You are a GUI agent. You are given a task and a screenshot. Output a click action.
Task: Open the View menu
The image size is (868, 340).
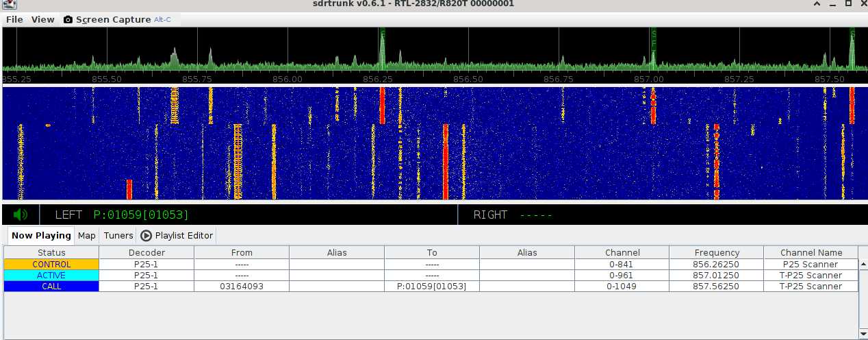pyautogui.click(x=42, y=20)
